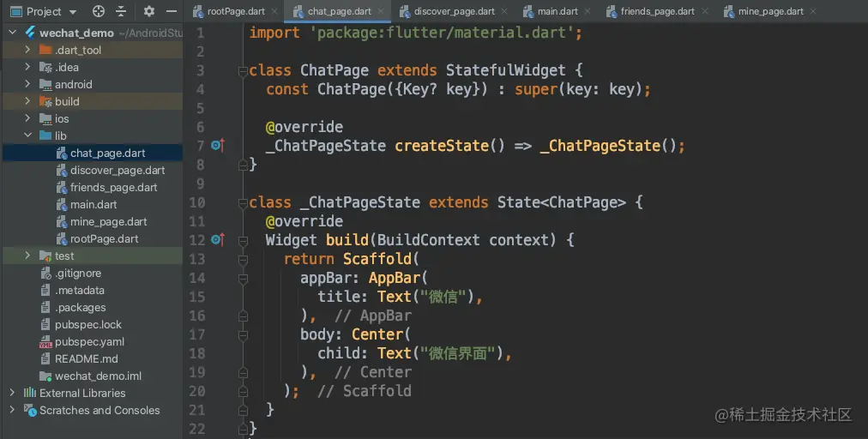Select pubspec.lock file

(x=93, y=324)
